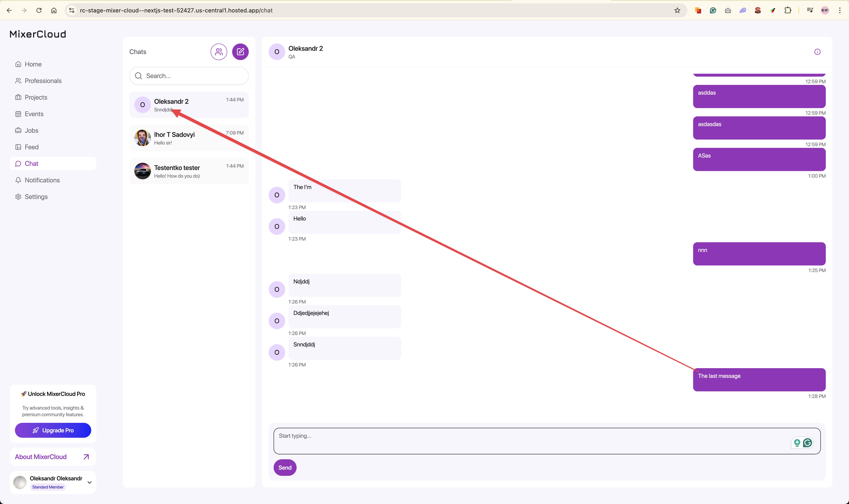Reload the page in browser toolbar
Image resolution: width=849 pixels, height=504 pixels.
(x=39, y=10)
